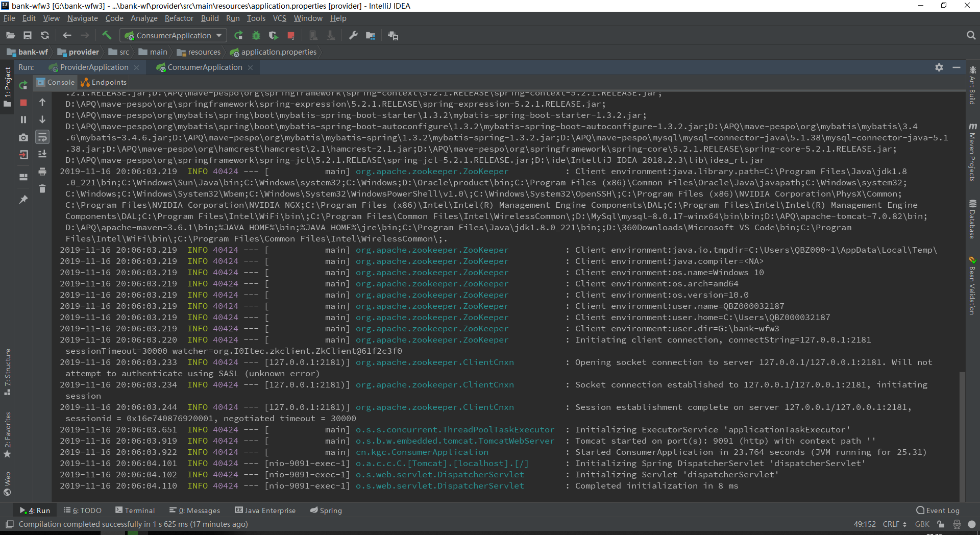Open the Event Log
Screen dimensions: 980x535
(x=938, y=510)
